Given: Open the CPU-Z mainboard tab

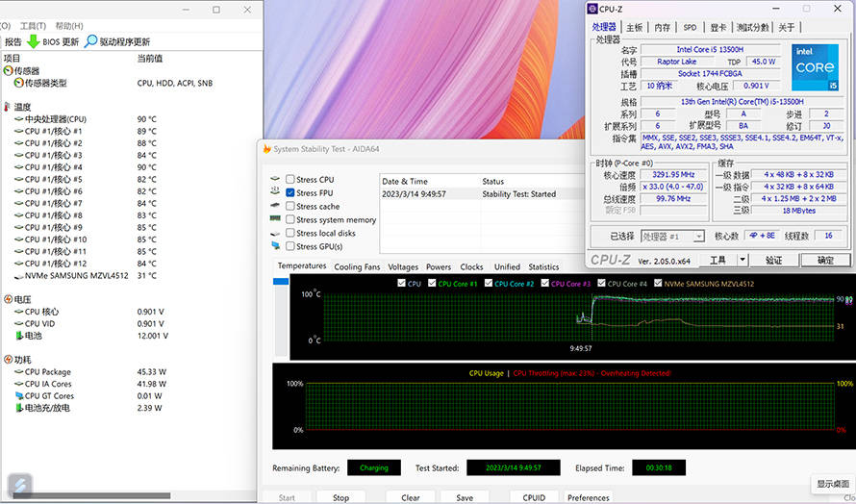Looking at the screenshot, I should click(x=635, y=27).
